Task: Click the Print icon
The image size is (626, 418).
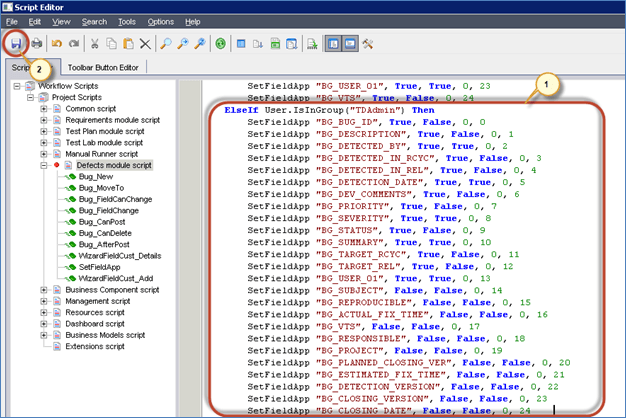Action: (37, 44)
